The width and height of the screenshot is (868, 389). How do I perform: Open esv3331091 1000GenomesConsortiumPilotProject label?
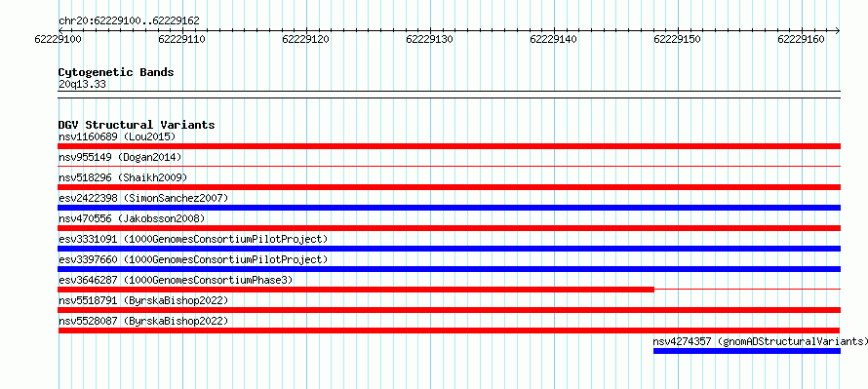(193, 239)
